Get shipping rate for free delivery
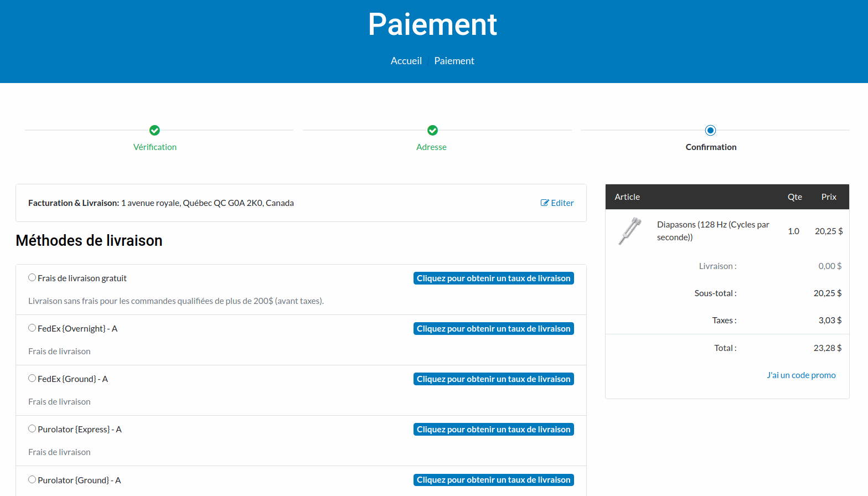868x496 pixels. pyautogui.click(x=493, y=278)
